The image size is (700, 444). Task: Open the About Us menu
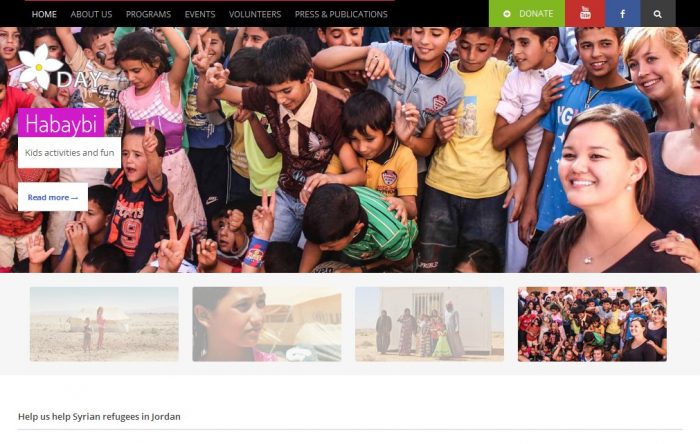point(91,14)
